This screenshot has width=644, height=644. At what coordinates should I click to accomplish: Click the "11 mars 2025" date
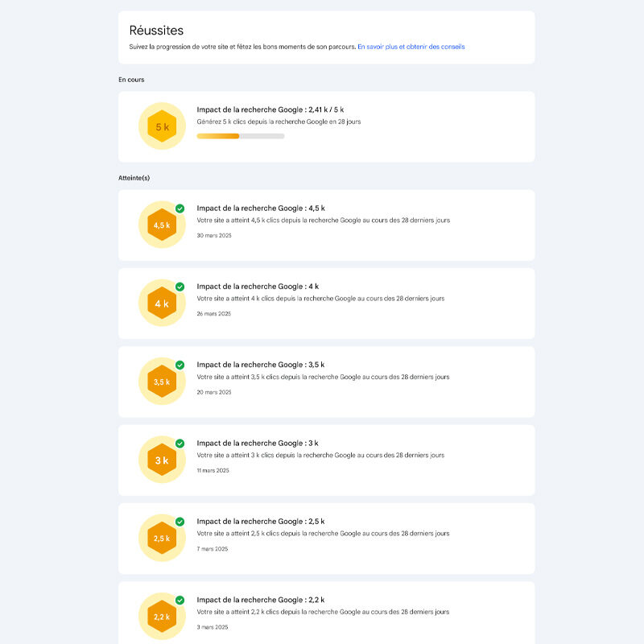click(x=213, y=470)
